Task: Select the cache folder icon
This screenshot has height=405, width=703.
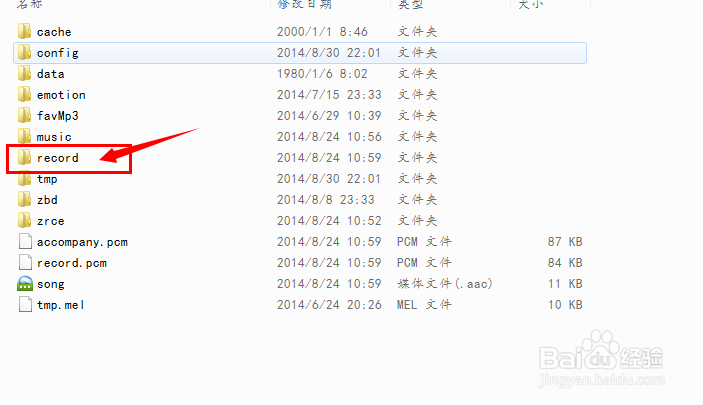Action: pos(25,31)
